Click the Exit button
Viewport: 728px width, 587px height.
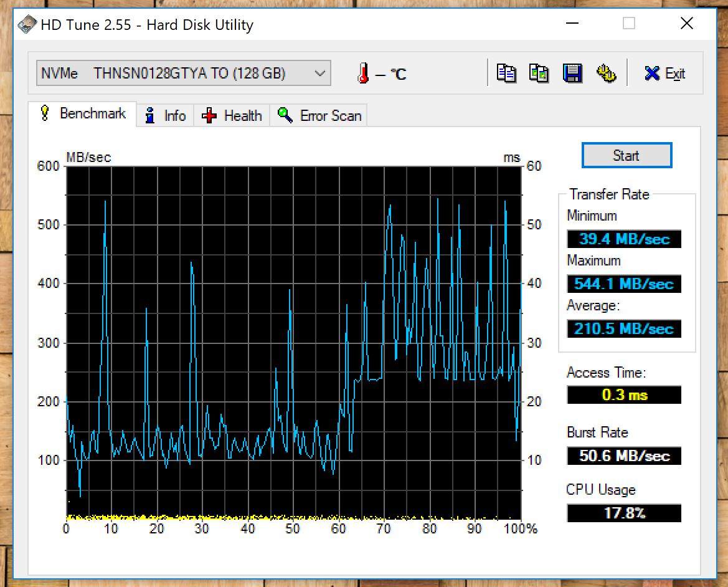click(x=664, y=73)
